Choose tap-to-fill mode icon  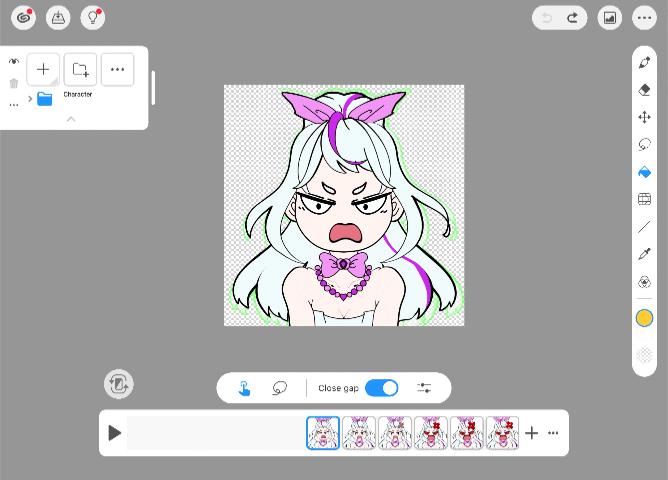point(244,388)
